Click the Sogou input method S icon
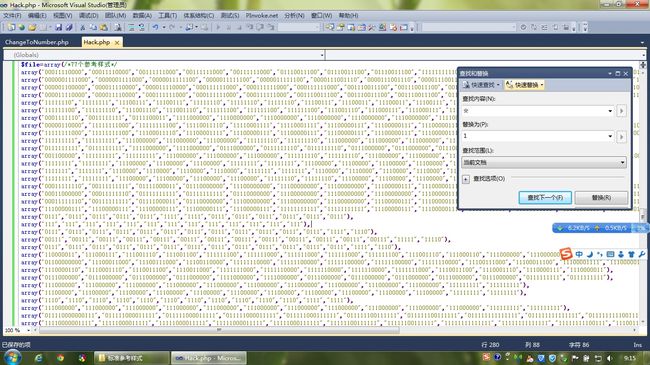 tap(566, 253)
